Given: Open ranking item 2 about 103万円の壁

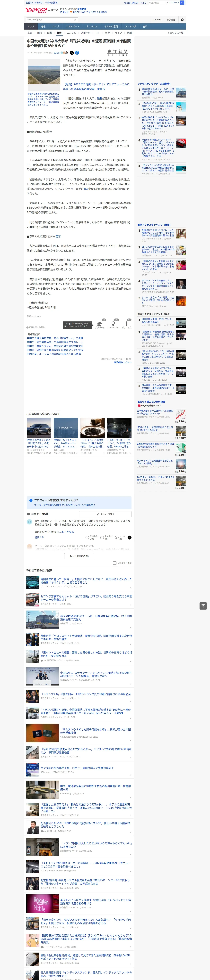Looking at the screenshot, I should coord(158,106).
